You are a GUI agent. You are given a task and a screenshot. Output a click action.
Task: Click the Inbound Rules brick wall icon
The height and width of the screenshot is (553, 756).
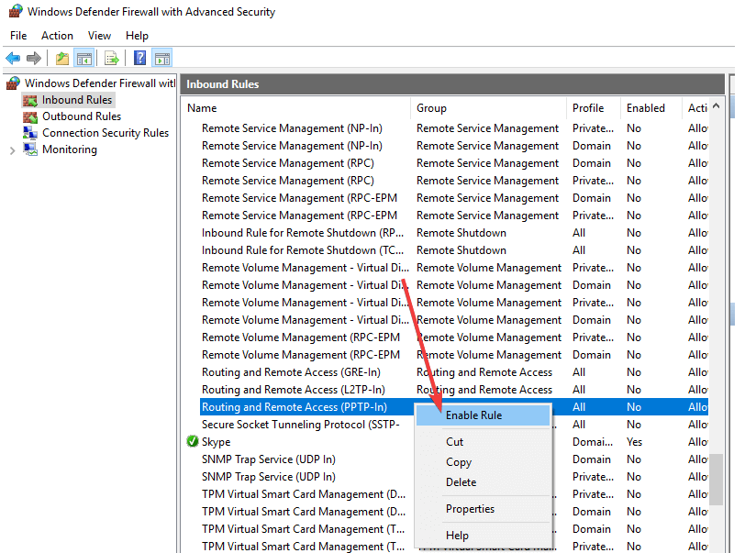30,100
